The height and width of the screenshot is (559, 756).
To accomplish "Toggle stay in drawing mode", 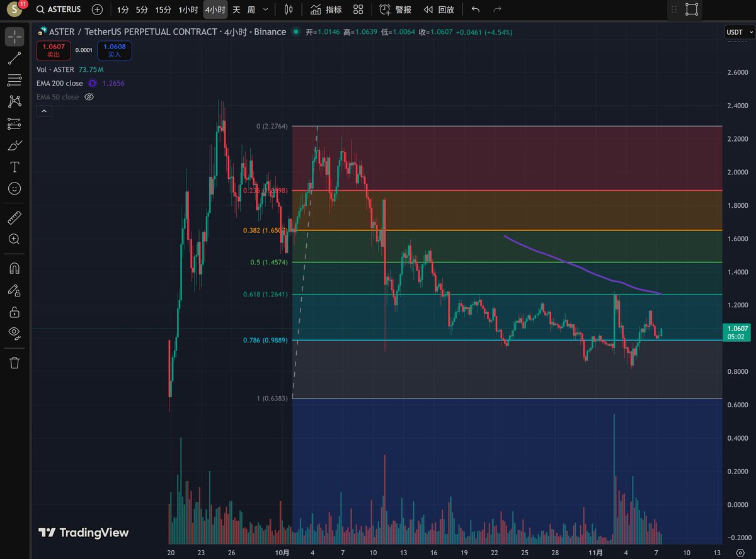I will pos(14,290).
